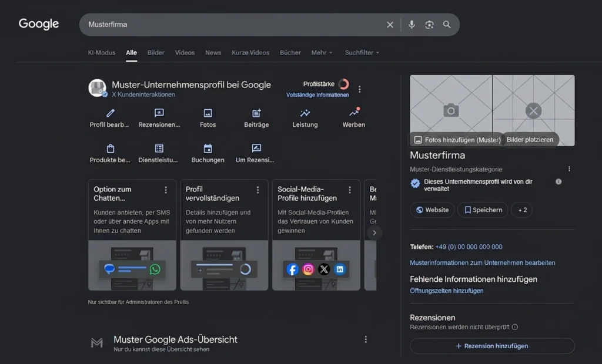Expand the +2 more actions chip
Image resolution: width=602 pixels, height=364 pixels.
click(x=523, y=210)
